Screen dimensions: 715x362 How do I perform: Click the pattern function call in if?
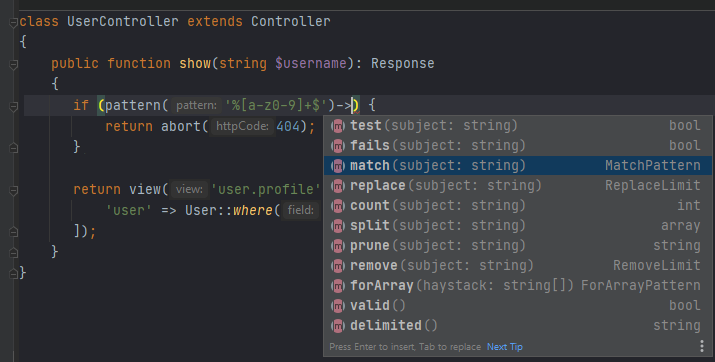133,105
